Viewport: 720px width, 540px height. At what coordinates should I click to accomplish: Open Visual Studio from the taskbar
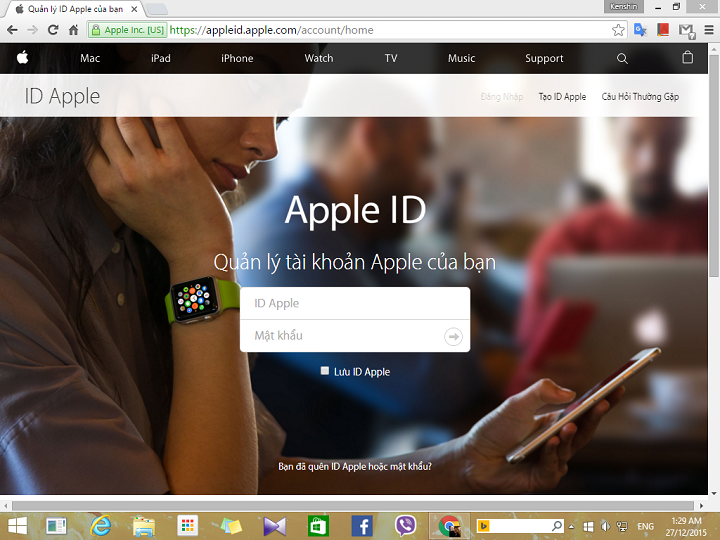275,526
